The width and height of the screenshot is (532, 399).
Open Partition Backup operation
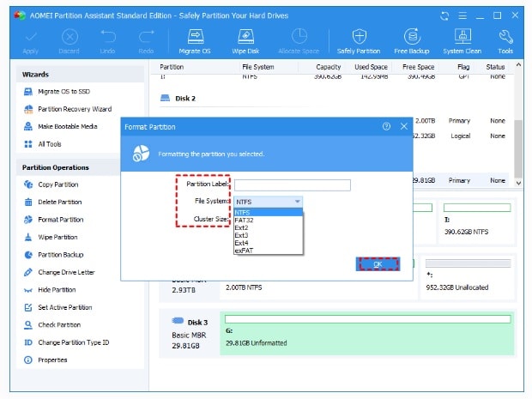[53, 255]
